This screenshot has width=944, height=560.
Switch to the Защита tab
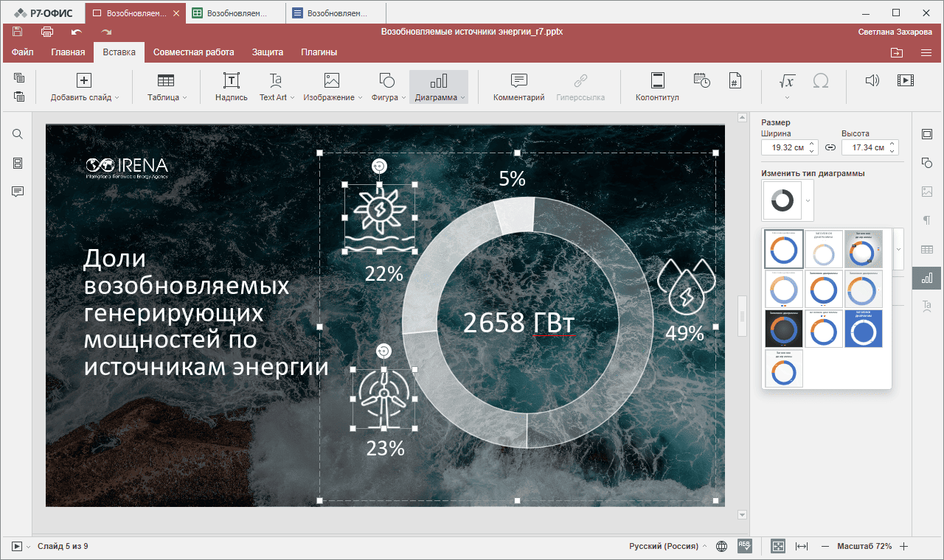(268, 52)
